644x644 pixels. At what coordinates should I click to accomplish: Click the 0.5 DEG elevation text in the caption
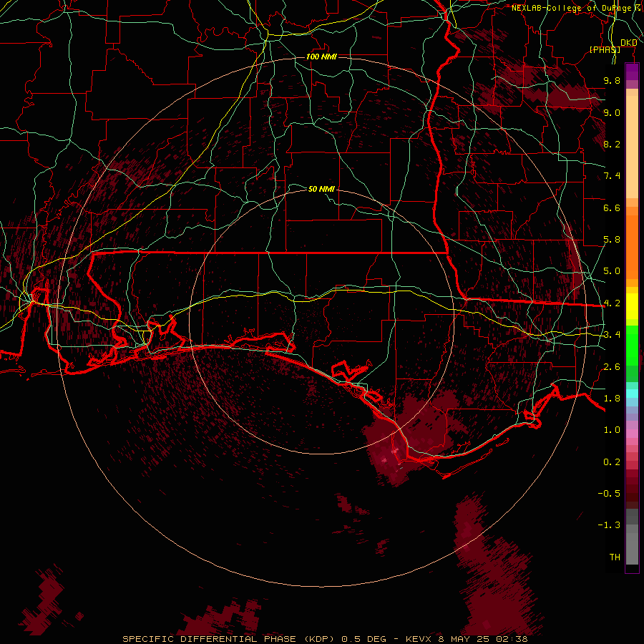(364, 639)
